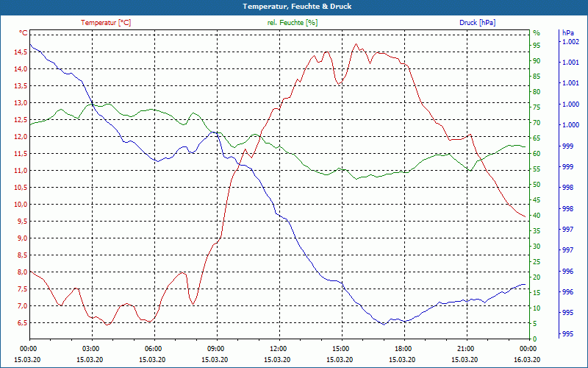The height and width of the screenshot is (368, 588).
Task: Click the "11,5" temperature axis value
Action: pyautogui.click(x=21, y=154)
